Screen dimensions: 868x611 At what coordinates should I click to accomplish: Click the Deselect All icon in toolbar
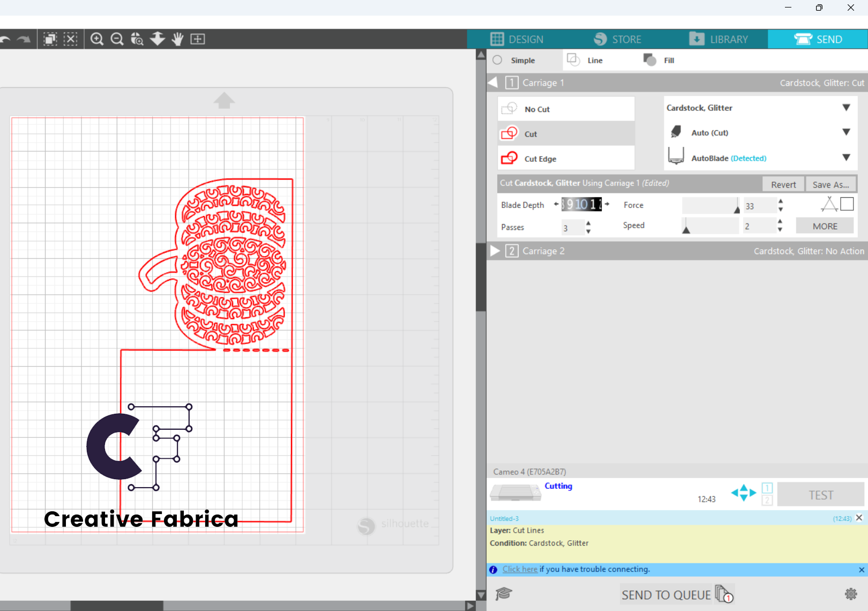[71, 39]
